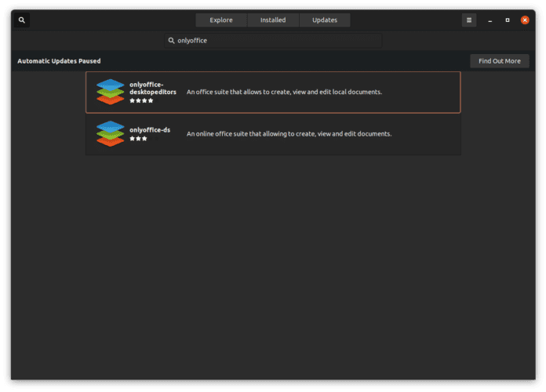Screen dimensions: 546x392
Task: Click the onlyoffice-desktopeditors app icon
Action: pos(111,92)
